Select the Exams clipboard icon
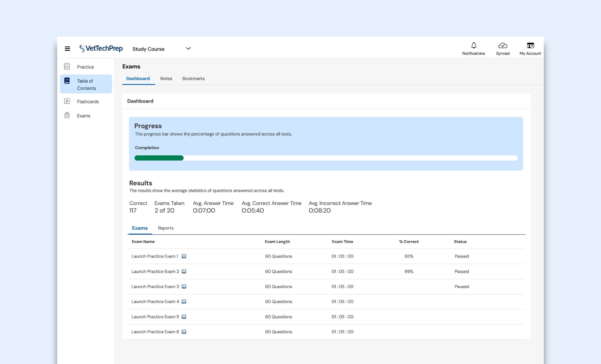Viewport: 601px width, 364px height. tap(67, 115)
